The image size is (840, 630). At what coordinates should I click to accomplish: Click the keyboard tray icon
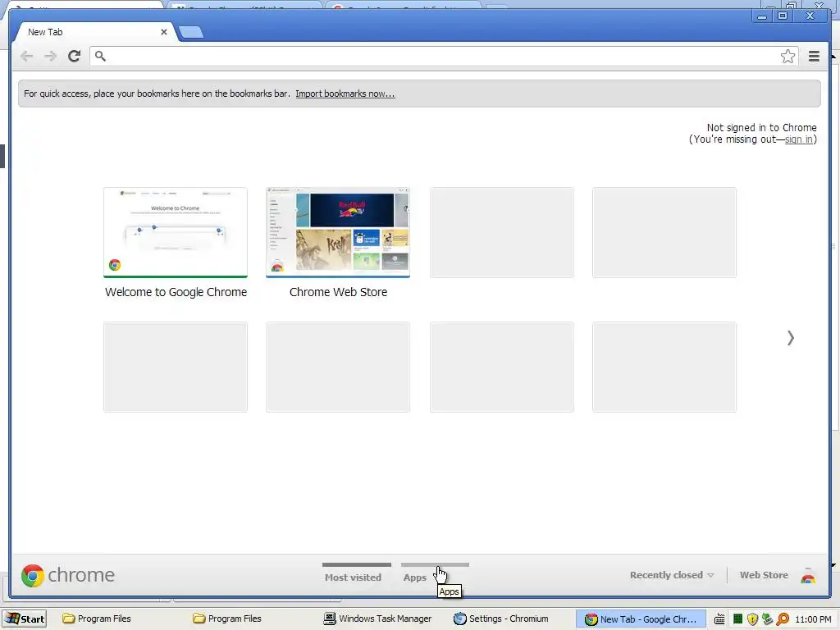[x=719, y=619]
